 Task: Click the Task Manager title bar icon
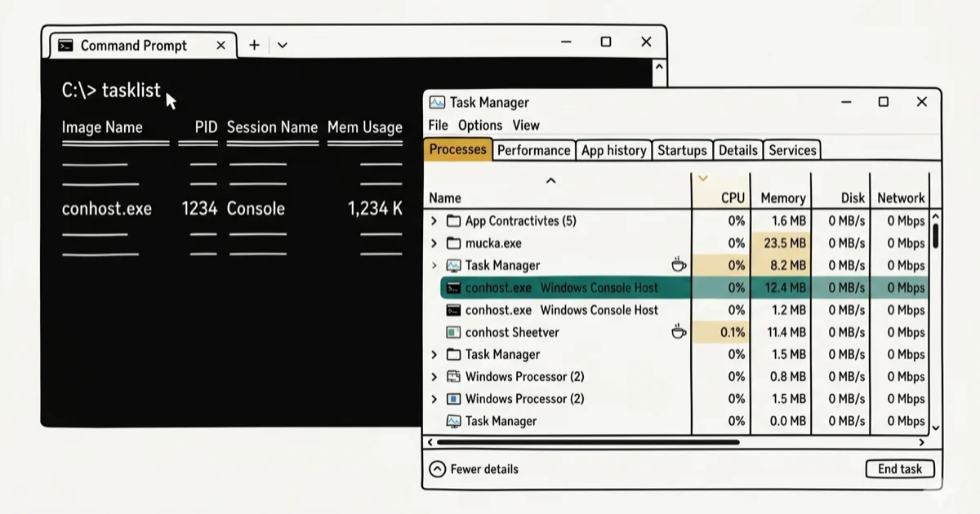coord(438,103)
